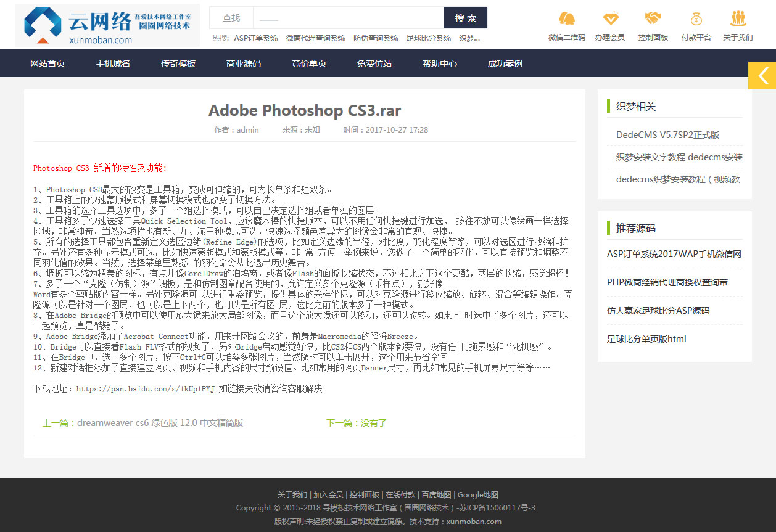Viewport: 776px width, 532px height.
Task: Click the 作者：admin author text
Action: (236, 130)
